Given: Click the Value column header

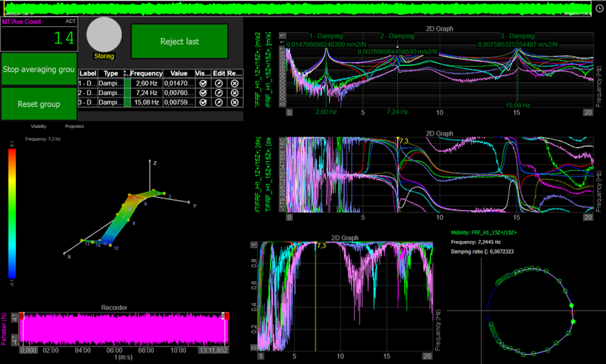Looking at the screenshot, I should (179, 73).
